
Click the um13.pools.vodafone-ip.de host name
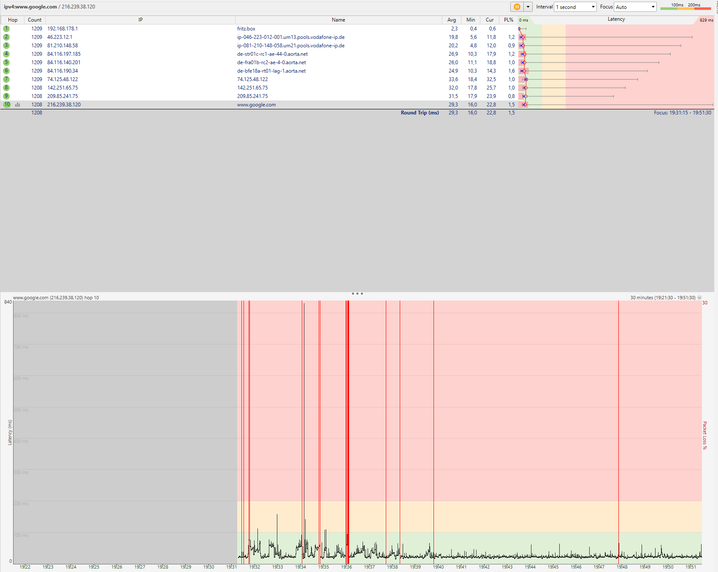291,37
